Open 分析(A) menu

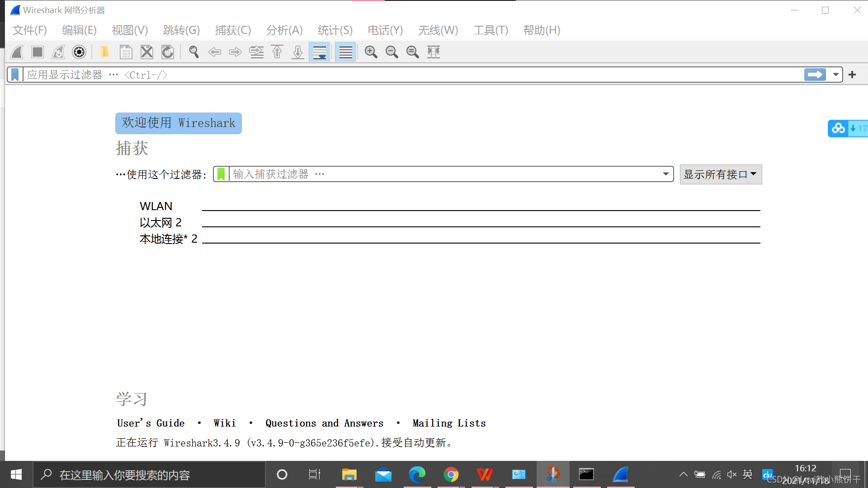(284, 30)
